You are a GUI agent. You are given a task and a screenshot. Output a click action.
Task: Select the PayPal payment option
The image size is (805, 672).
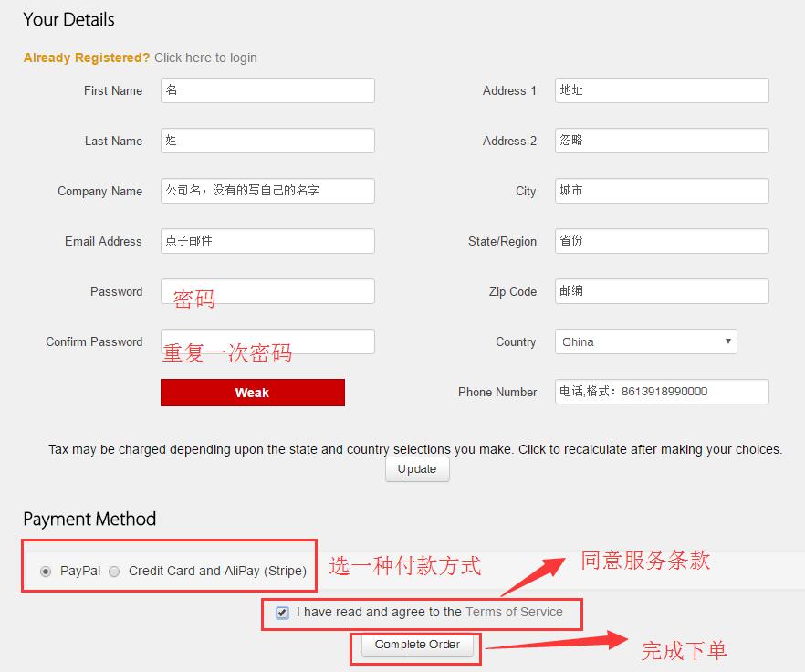point(46,572)
